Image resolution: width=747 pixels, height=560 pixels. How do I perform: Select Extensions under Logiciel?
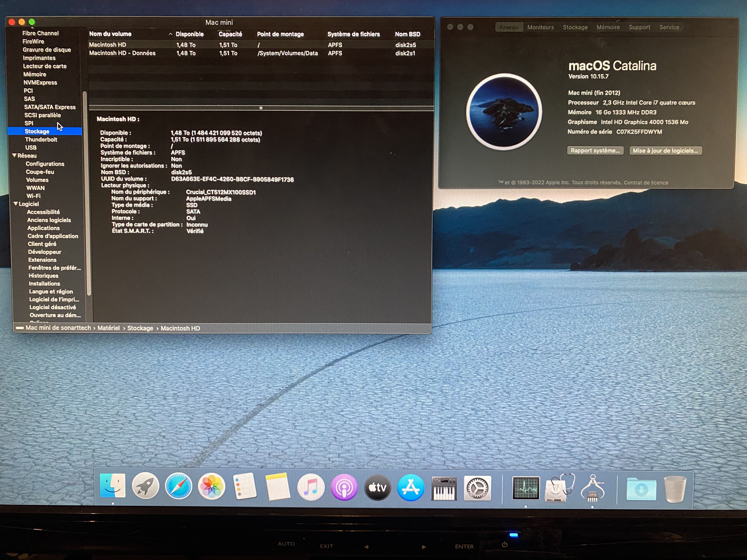point(43,260)
